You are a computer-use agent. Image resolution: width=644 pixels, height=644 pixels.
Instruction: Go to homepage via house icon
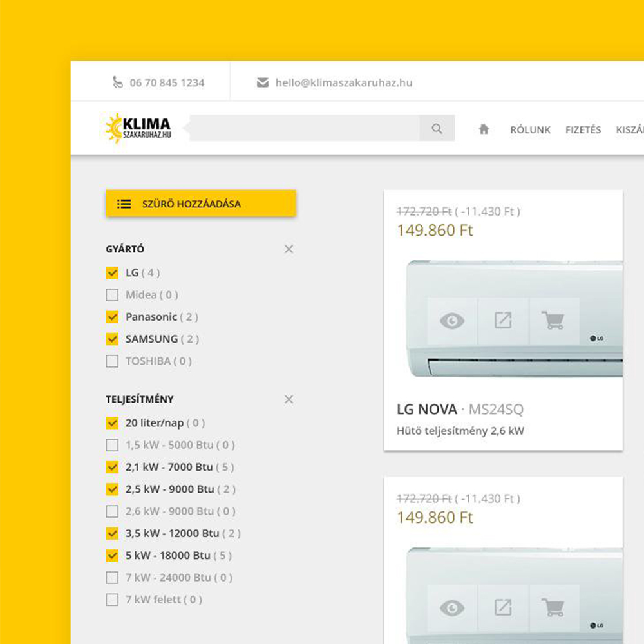point(484,129)
